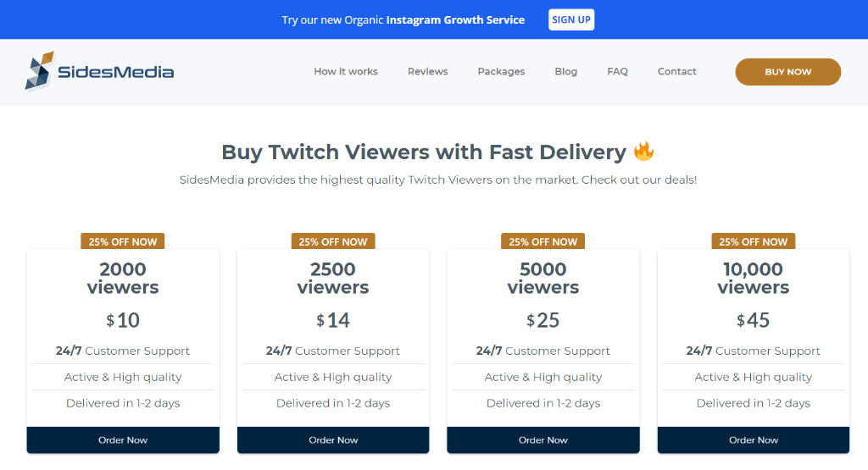
Task: Click the SidesMedia logo
Action: pos(99,71)
